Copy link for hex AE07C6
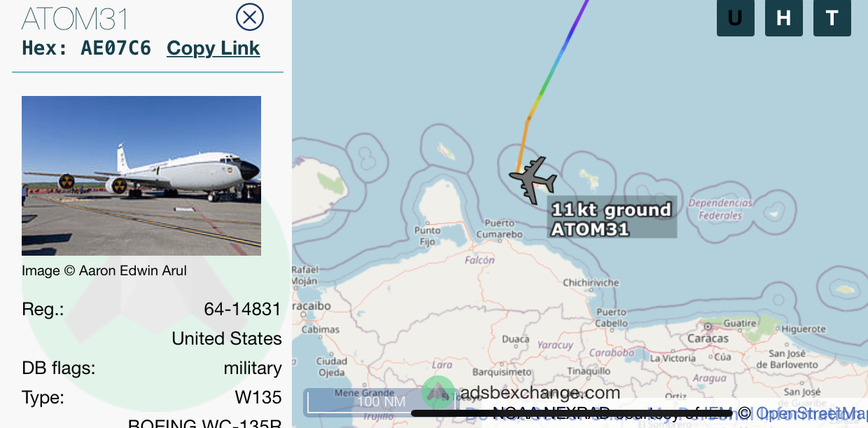868x428 pixels. (213, 48)
